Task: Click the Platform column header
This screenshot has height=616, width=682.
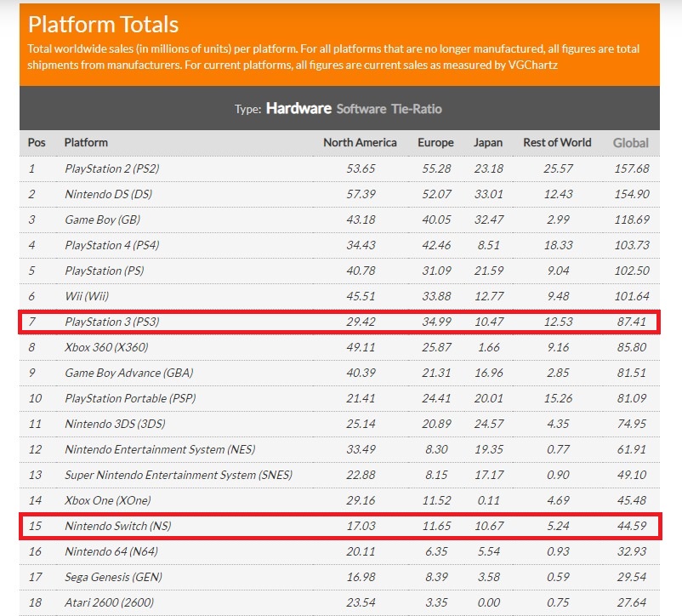Action: 86,142
